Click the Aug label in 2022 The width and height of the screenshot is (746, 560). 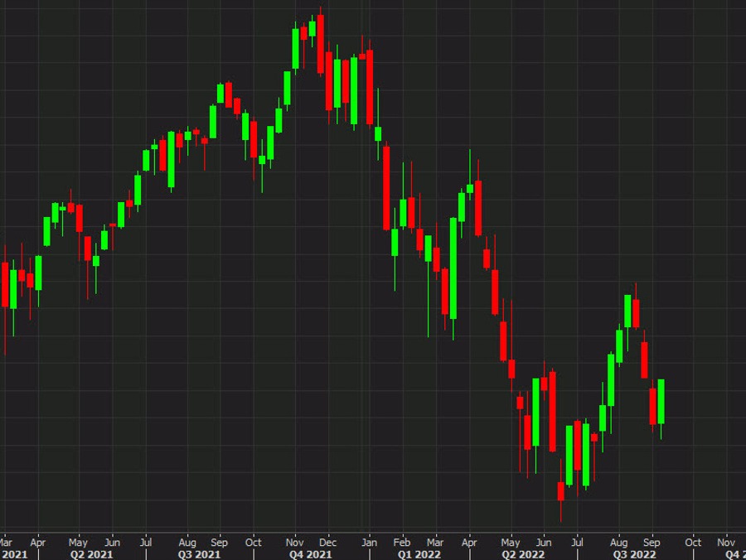point(618,543)
